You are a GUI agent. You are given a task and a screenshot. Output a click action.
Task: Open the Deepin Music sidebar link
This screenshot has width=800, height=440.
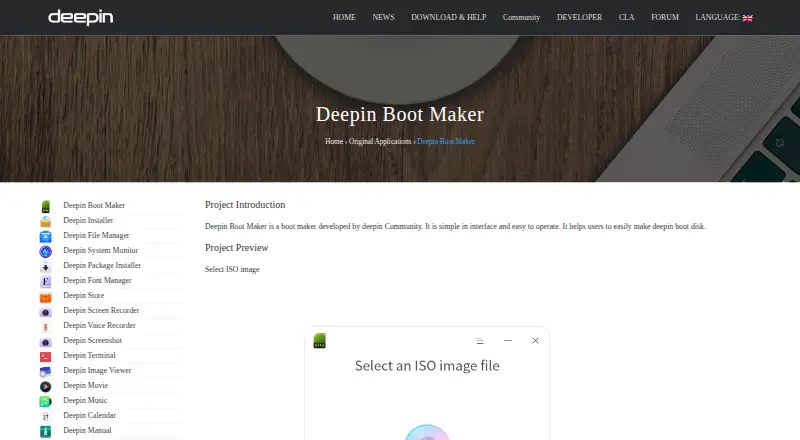85,400
